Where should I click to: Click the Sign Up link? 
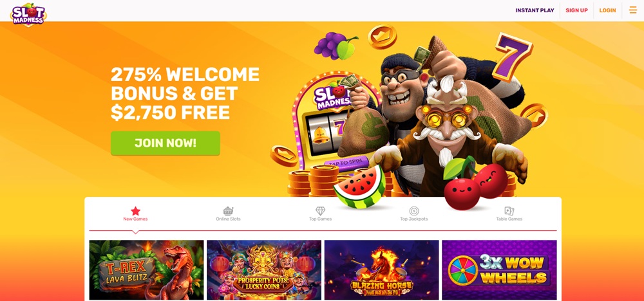[576, 10]
